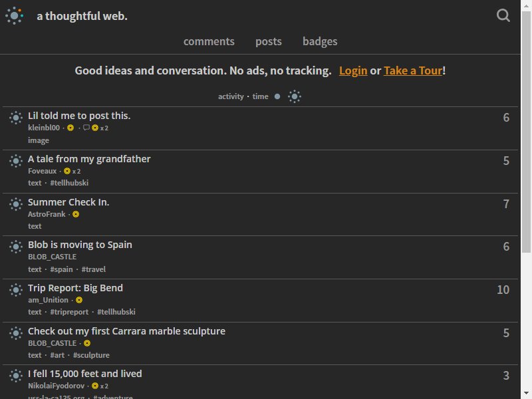Click the share wheel beside 'Summer Check In.'
The height and width of the screenshot is (399, 532).
[x=15, y=204]
